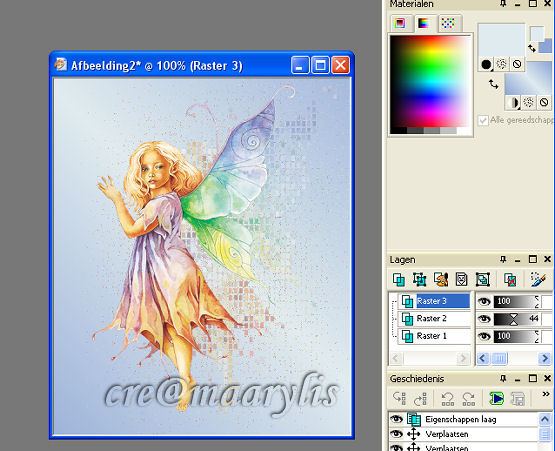Viewport: 555px width, 451px height.
Task: Close the Geschiedenis panel
Action: (547, 379)
